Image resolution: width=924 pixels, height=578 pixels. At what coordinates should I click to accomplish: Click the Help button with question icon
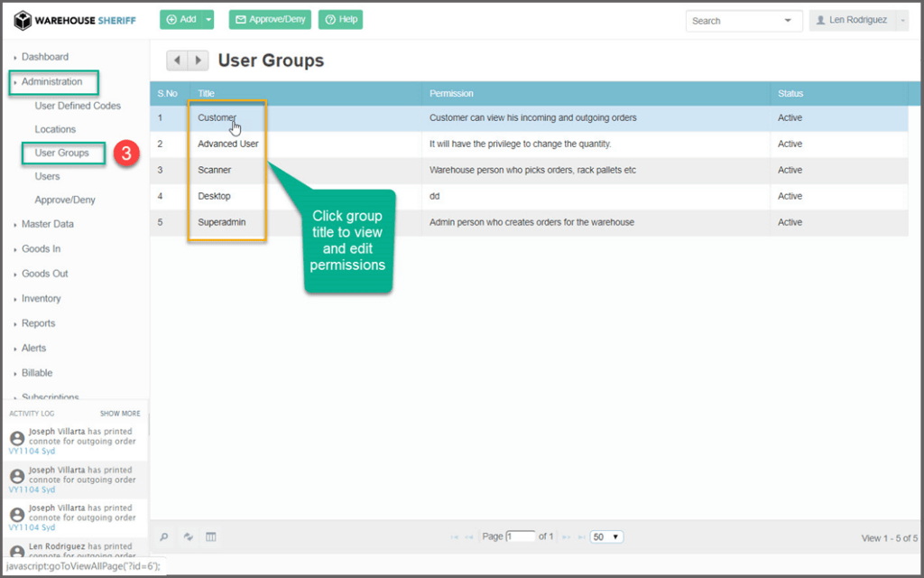tap(340, 20)
